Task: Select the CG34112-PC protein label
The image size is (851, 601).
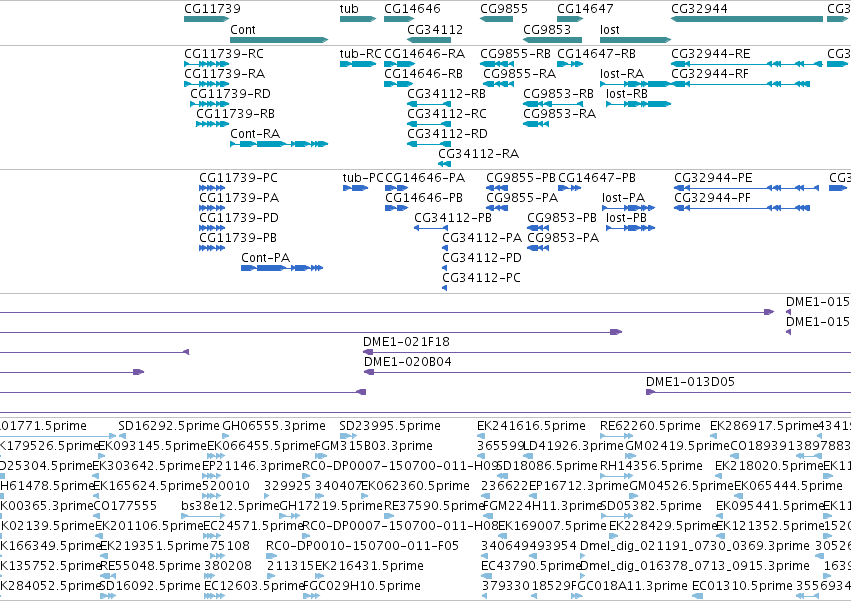Action: (x=481, y=278)
